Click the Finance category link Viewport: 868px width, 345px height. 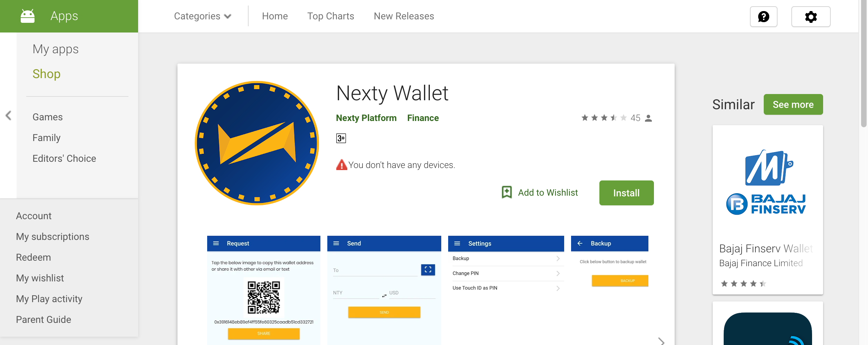click(x=423, y=118)
